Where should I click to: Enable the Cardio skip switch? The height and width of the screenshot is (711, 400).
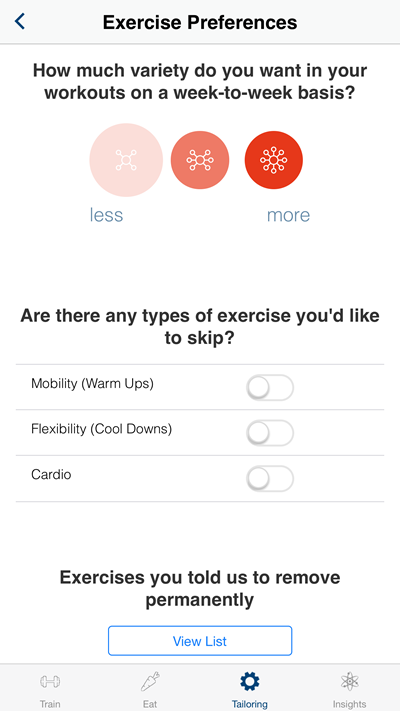270,479
